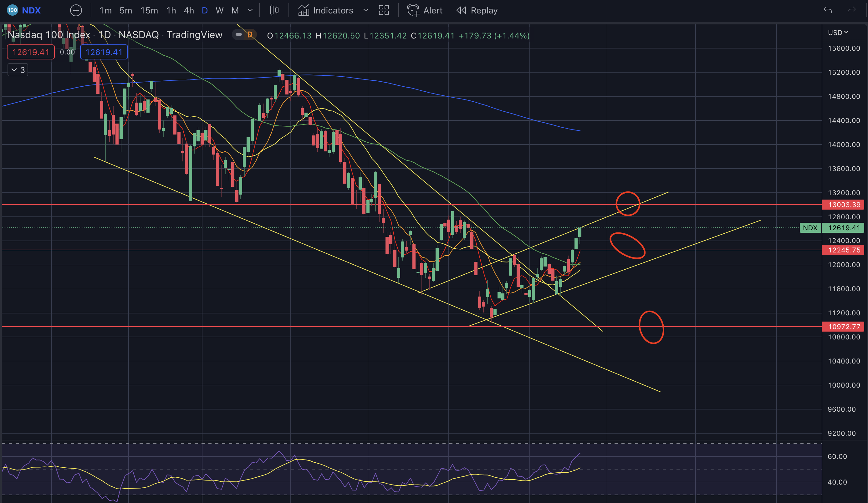Expand the timeframe interval dropdown chevron
This screenshot has width=868, height=503.
[x=250, y=10]
